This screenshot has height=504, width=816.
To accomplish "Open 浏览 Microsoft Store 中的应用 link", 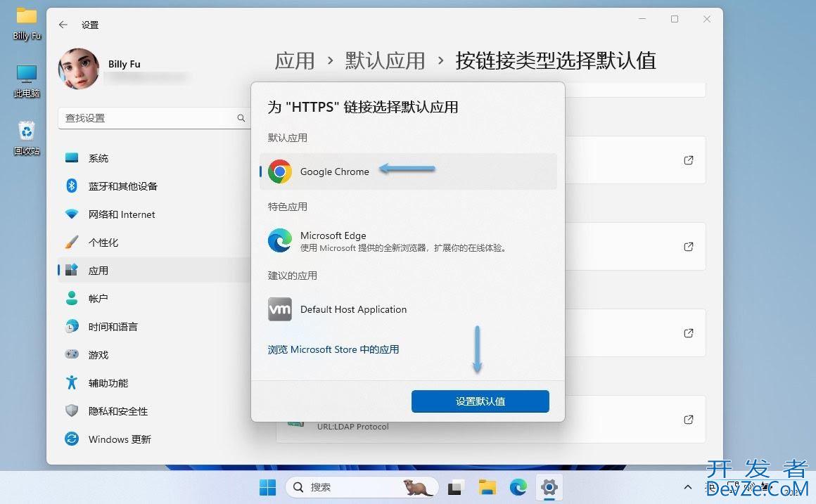I will [333, 349].
